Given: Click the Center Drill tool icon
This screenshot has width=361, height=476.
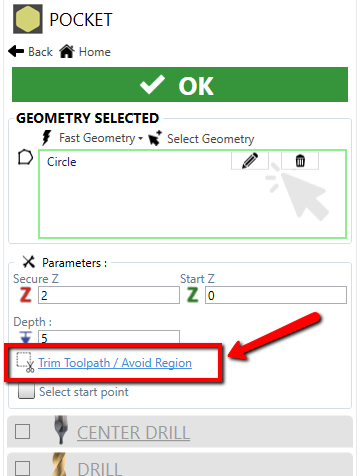Looking at the screenshot, I should pyautogui.click(x=61, y=430).
